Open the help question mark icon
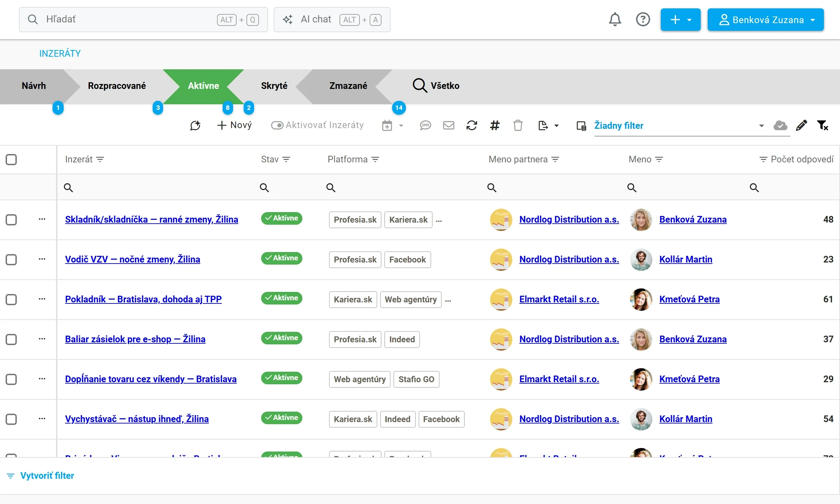840x504 pixels. 643,20
